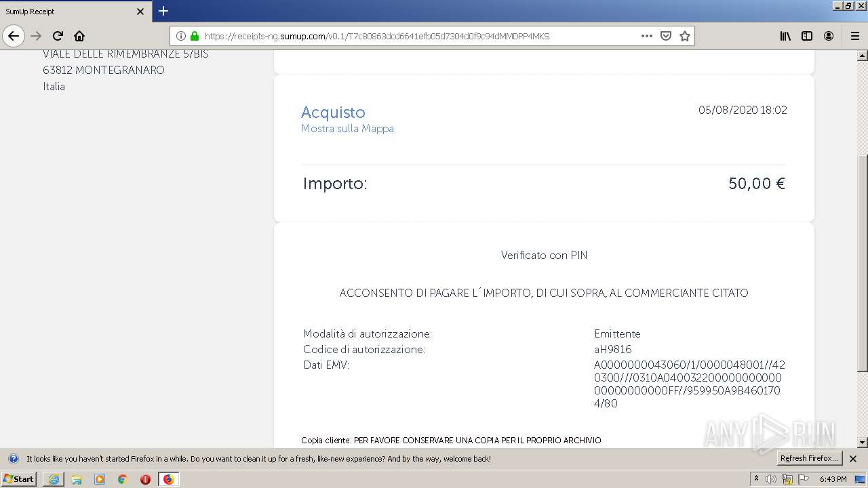Bookmark this page with the star
Viewport: 868px width, 488px height.
tap(685, 36)
